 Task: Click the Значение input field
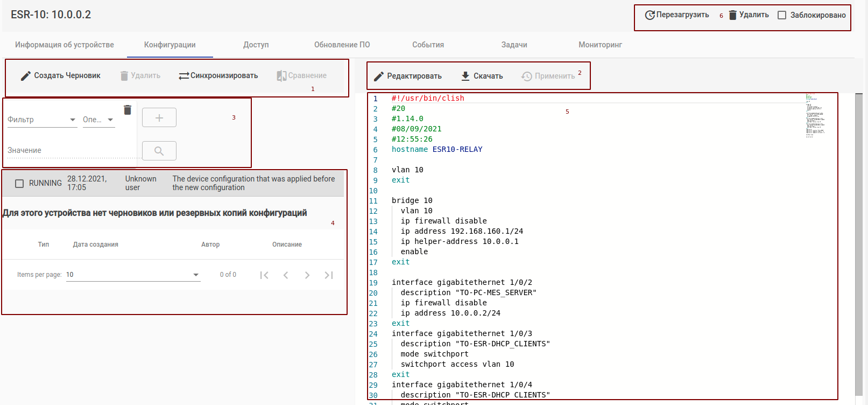tap(70, 150)
